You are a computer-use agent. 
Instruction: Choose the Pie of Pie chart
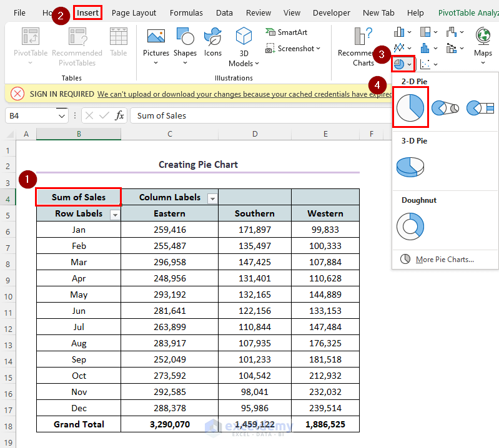[445, 108]
